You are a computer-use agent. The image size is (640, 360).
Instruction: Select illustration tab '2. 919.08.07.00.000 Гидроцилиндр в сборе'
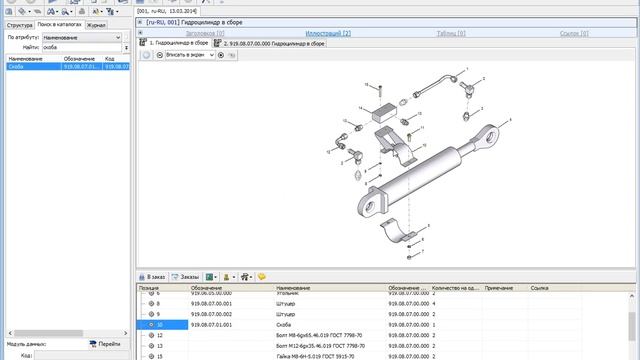[x=269, y=43]
